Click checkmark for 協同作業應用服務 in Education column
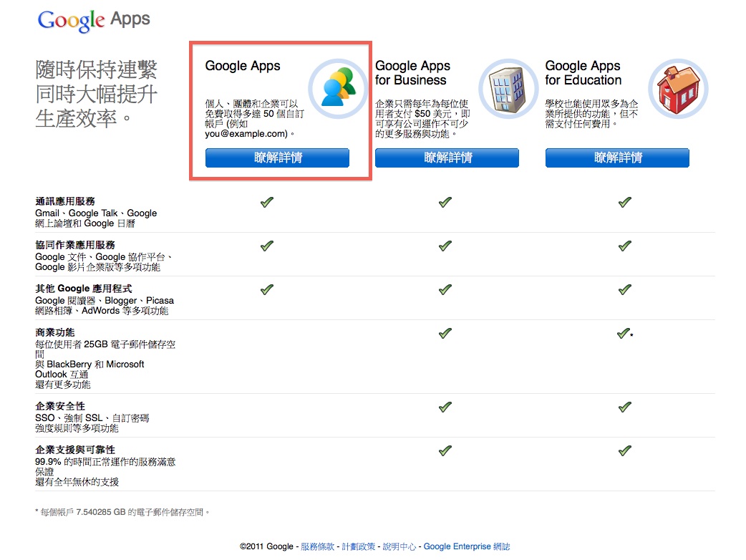746x560 pixels. [625, 246]
